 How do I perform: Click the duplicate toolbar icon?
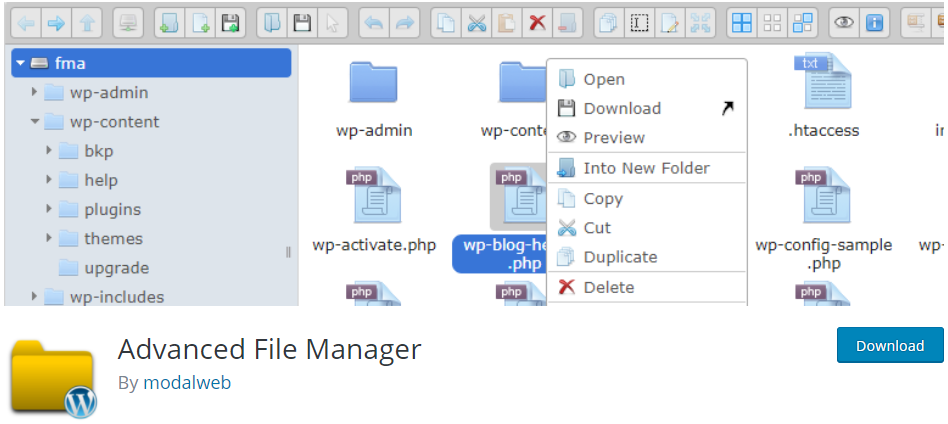[x=609, y=24]
